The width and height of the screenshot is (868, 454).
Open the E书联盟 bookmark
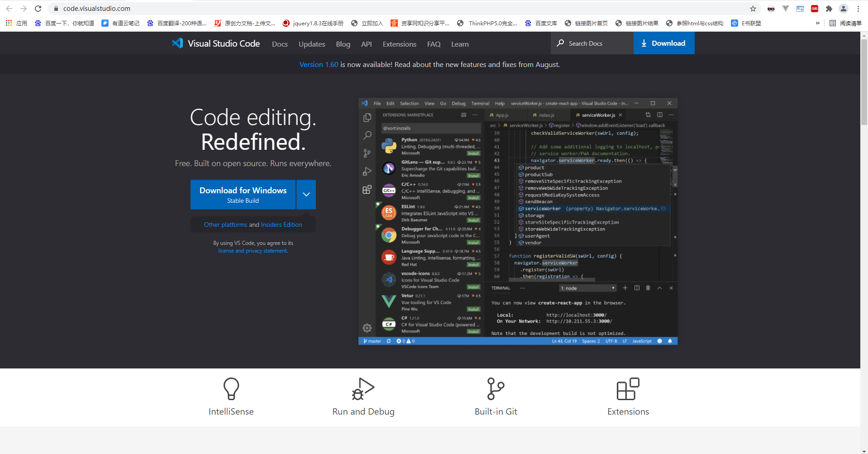[x=746, y=23]
